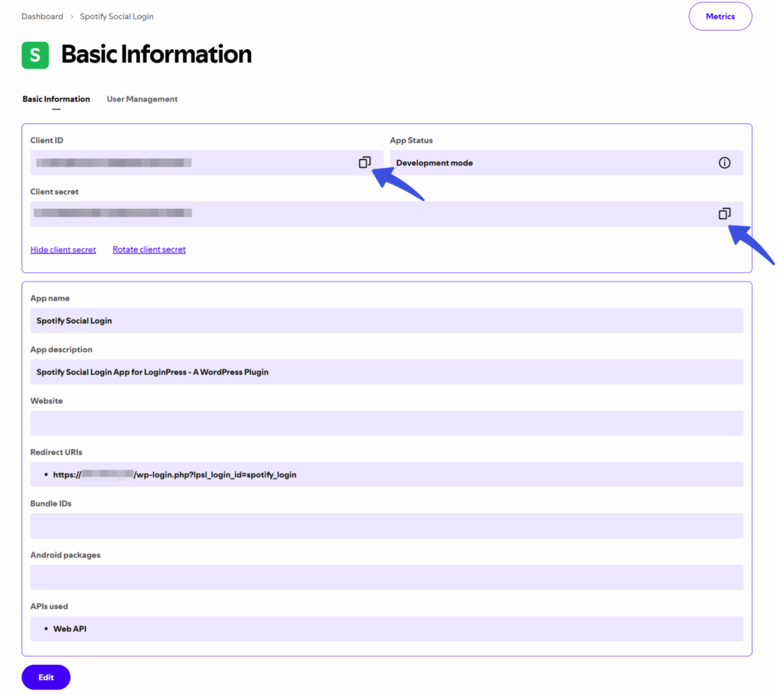Viewport: 784px width, 694px height.
Task: Click the Client ID label
Action: 47,140
